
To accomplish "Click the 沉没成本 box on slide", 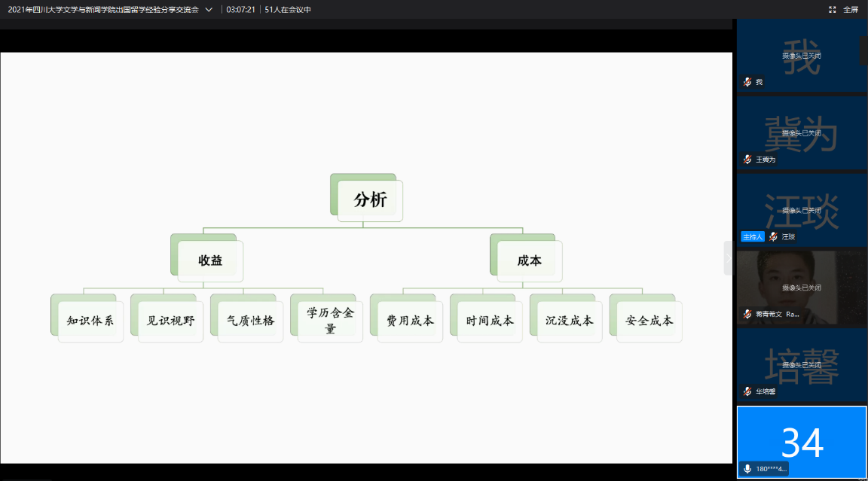I will [x=570, y=321].
